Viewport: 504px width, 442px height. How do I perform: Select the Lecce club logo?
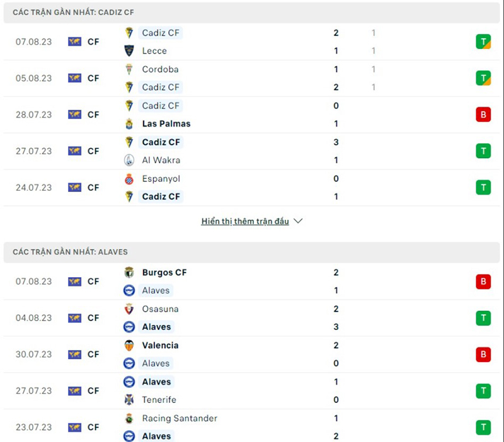[x=129, y=51]
